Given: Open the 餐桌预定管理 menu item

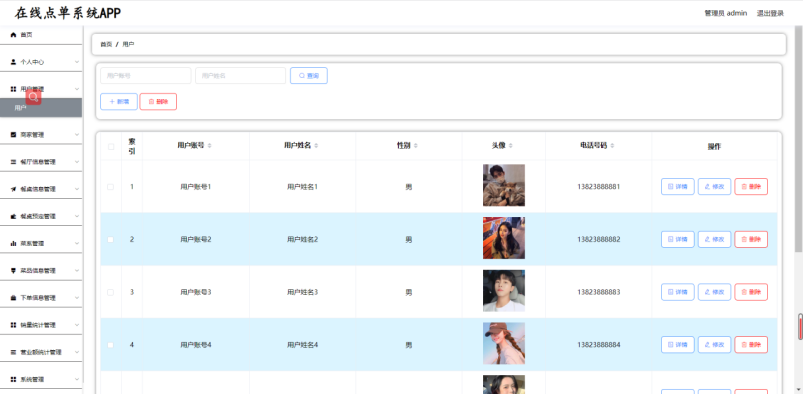Looking at the screenshot, I should tap(41, 216).
